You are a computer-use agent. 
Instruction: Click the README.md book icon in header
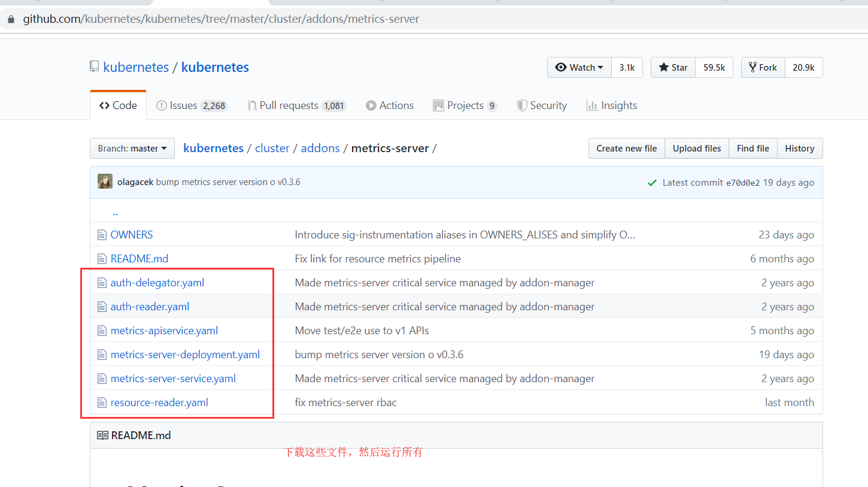[x=102, y=435]
